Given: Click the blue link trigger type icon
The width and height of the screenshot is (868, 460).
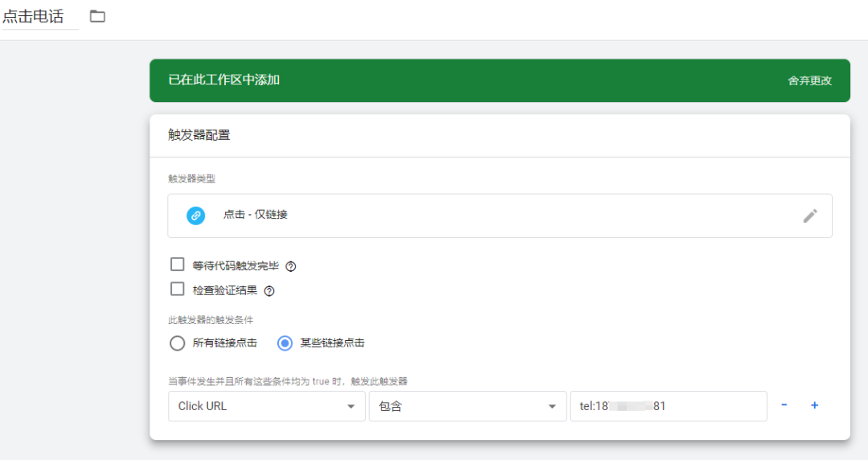Looking at the screenshot, I should (195, 216).
